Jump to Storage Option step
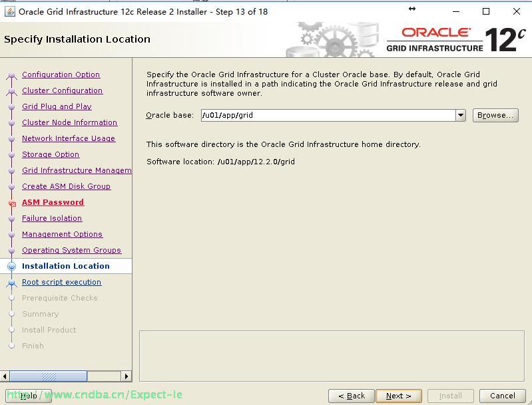This screenshot has height=405, width=532. [x=51, y=154]
